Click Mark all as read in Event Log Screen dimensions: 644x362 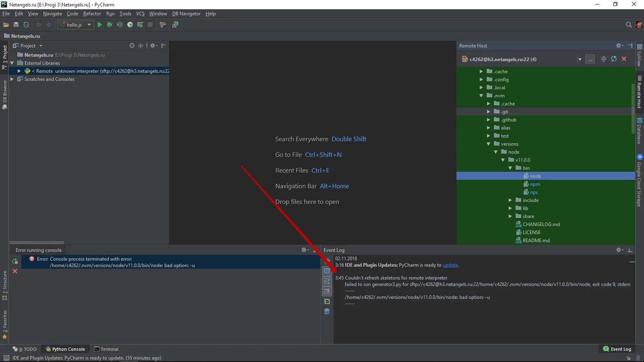tap(327, 301)
